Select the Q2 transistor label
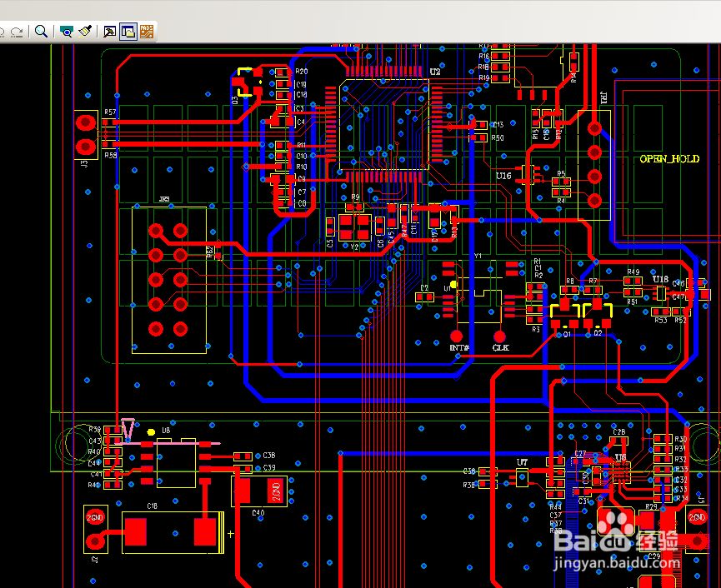Image resolution: width=721 pixels, height=588 pixels. (x=598, y=333)
